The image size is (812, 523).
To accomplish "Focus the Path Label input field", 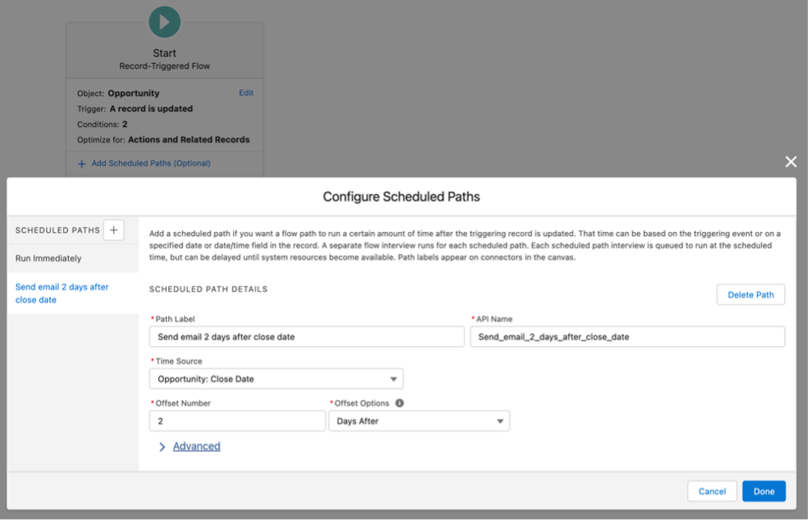I will click(307, 337).
